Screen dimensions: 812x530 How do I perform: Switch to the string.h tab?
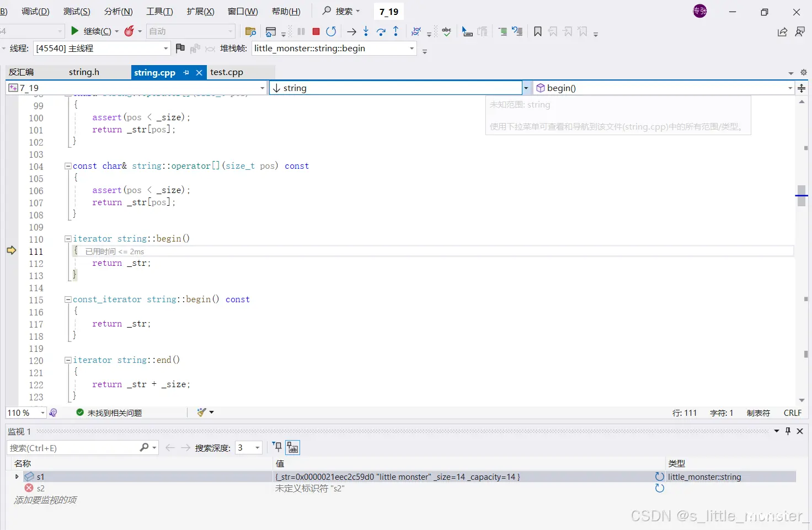coord(84,72)
